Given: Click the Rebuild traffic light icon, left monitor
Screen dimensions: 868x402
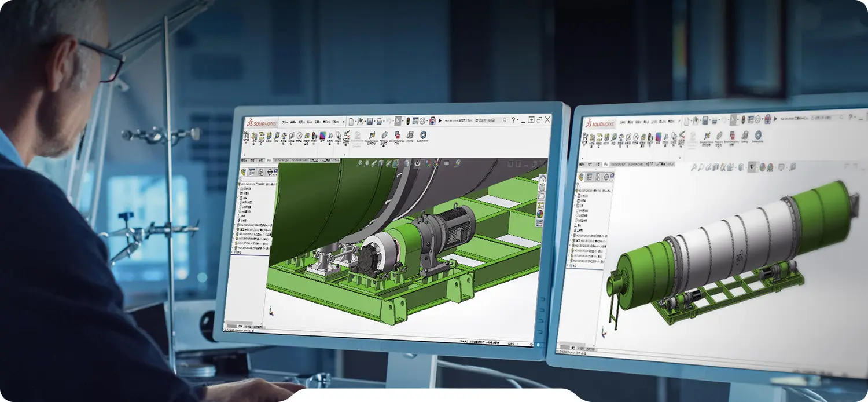Looking at the screenshot, I should point(407,121).
